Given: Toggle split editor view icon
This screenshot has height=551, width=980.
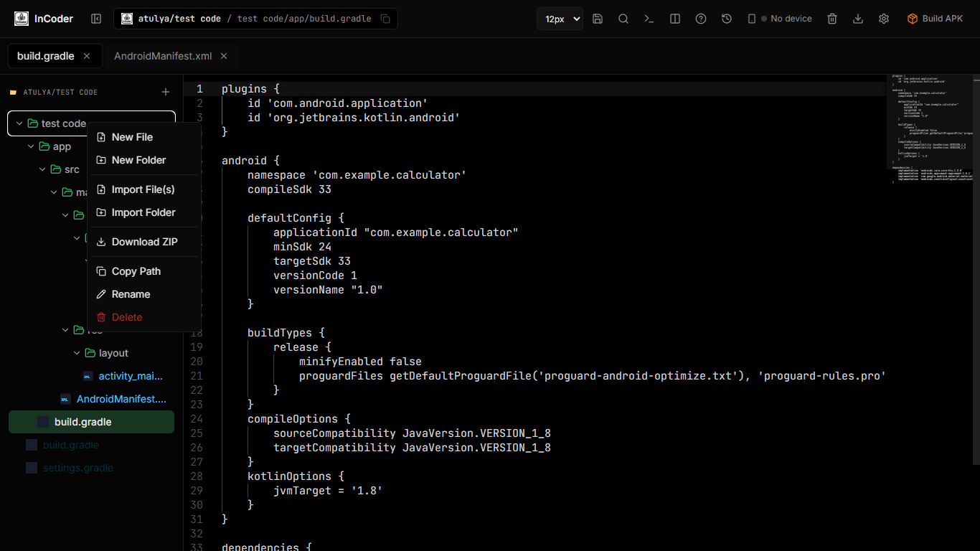Looking at the screenshot, I should [675, 19].
